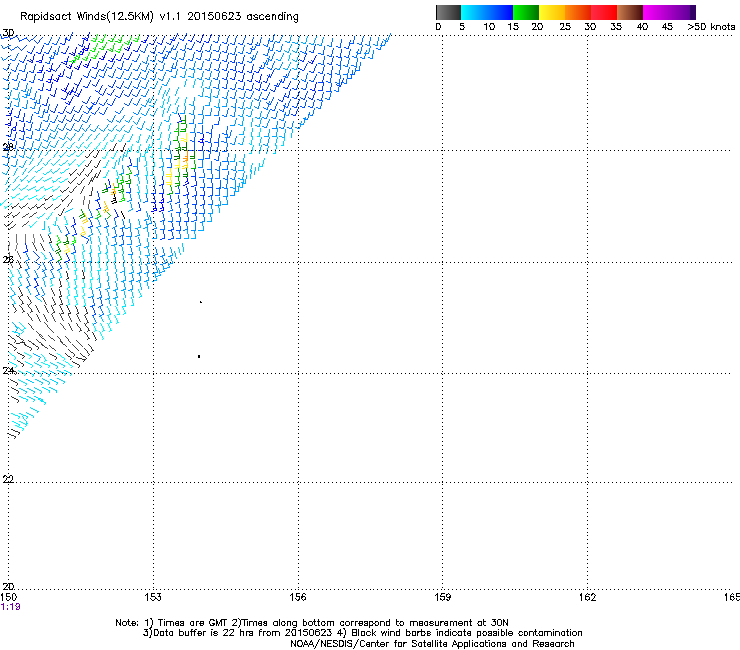
Task: Click the latitude label 20 at the bottom left
Action: 8,586
